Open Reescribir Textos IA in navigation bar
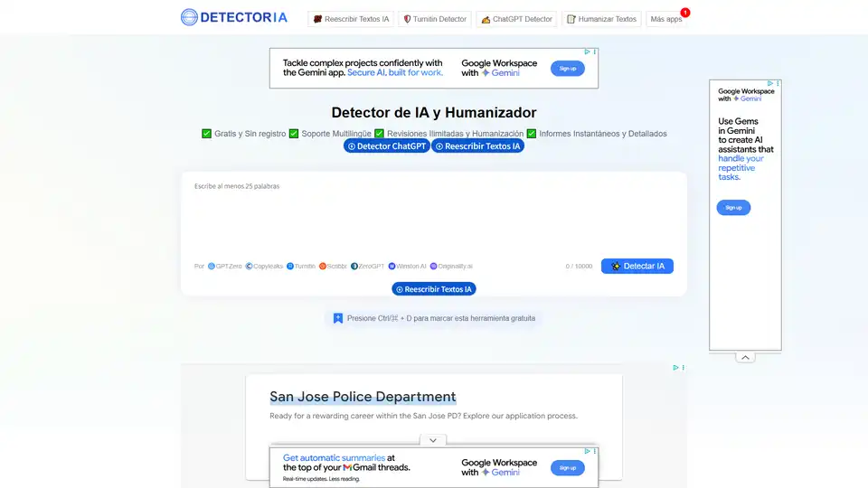Screen dimensions: 868x488 pyautogui.click(x=351, y=19)
